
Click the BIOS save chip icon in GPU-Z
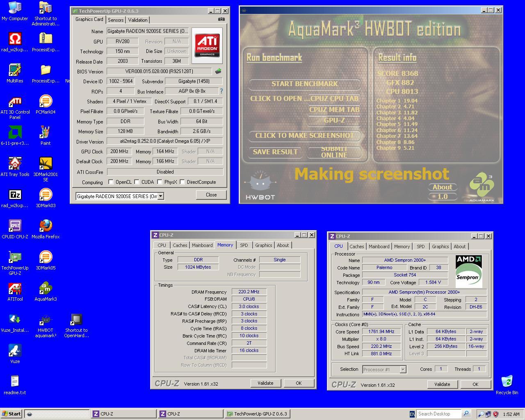click(218, 71)
